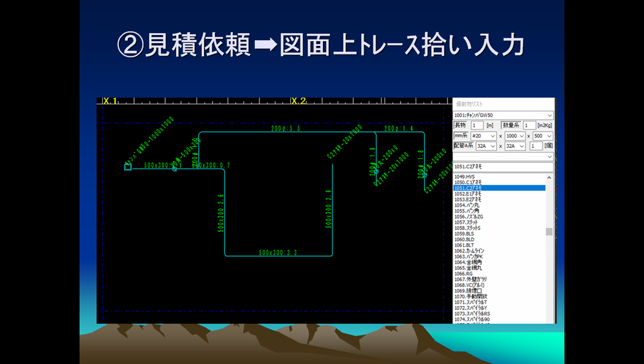Image resolution: width=644 pixels, height=364 pixels.
Task: Open the 500 size dropdown
Action: pos(542,135)
